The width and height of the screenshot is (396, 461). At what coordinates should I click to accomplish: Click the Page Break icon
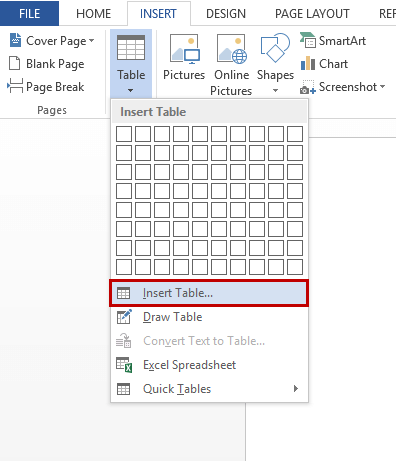(x=15, y=86)
